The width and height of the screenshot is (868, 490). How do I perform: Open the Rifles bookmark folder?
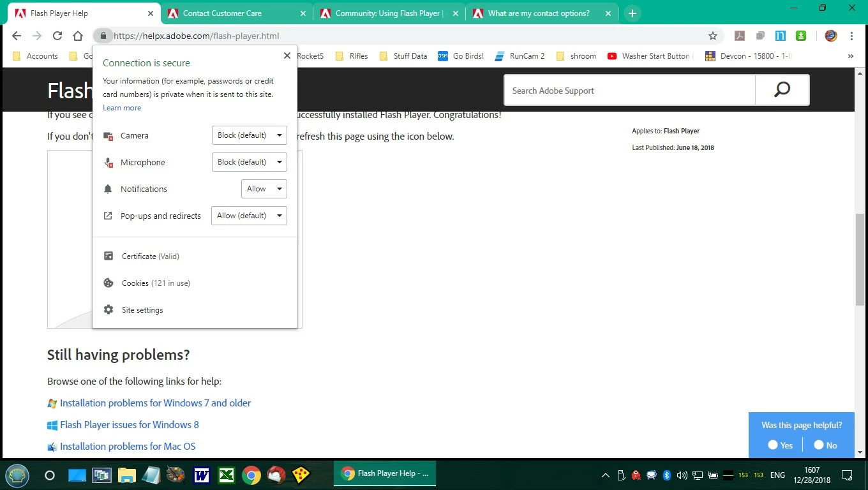pos(352,56)
